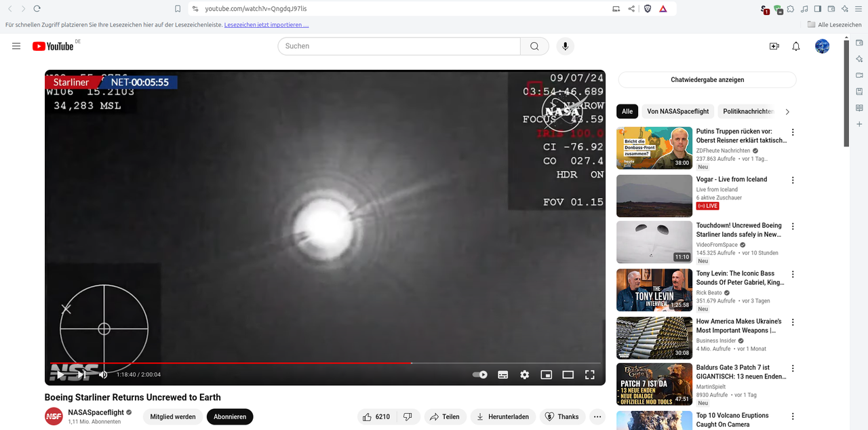The height and width of the screenshot is (430, 868).
Task: Open options for Ukraine Weapons video
Action: pyautogui.click(x=793, y=322)
